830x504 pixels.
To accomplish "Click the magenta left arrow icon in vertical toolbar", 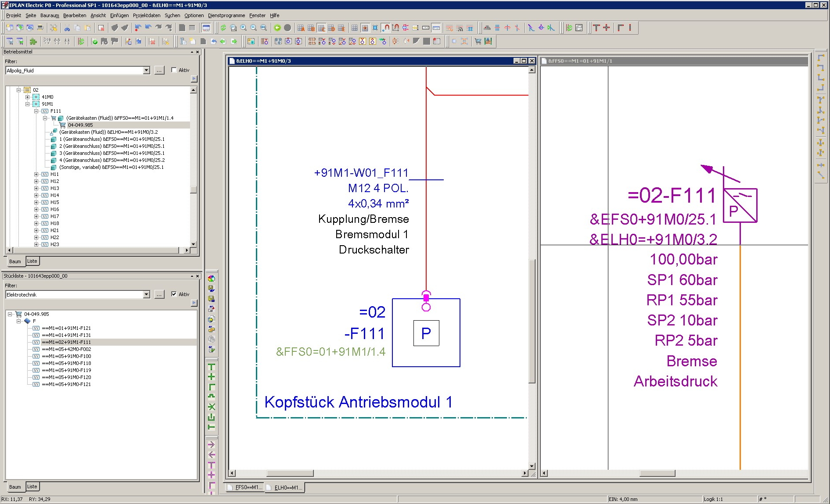I will tap(211, 454).
